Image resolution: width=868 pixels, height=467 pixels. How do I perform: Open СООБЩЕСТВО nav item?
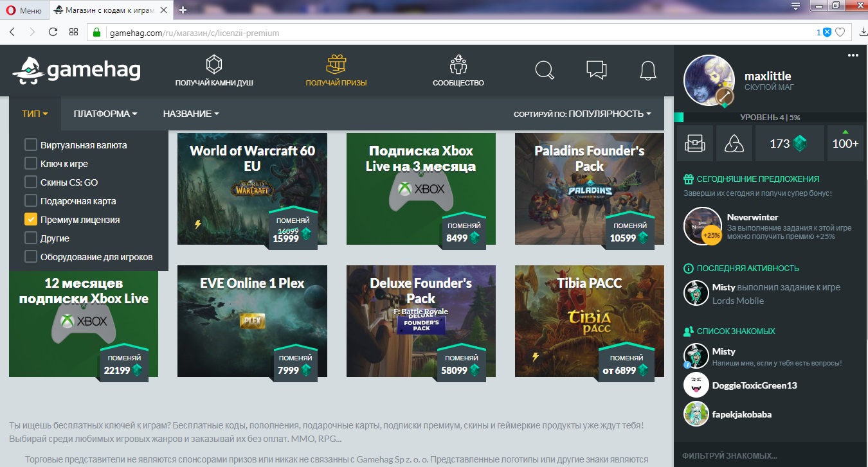coord(458,71)
